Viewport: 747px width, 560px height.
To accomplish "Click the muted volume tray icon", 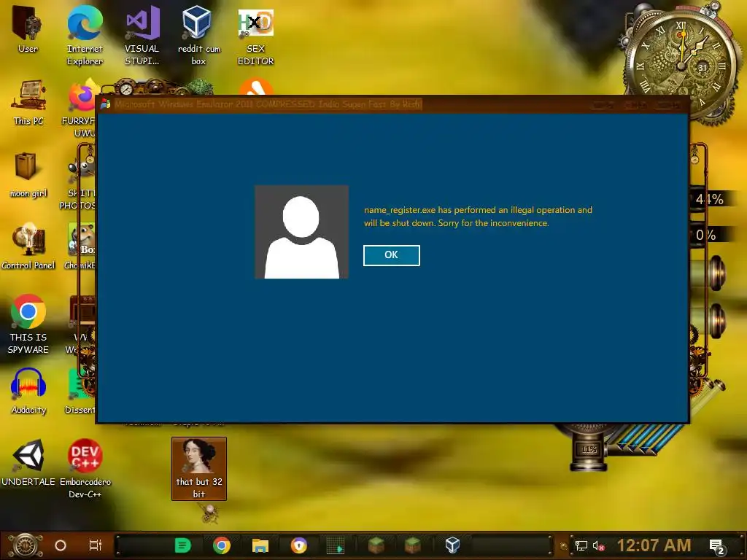I will (599, 545).
